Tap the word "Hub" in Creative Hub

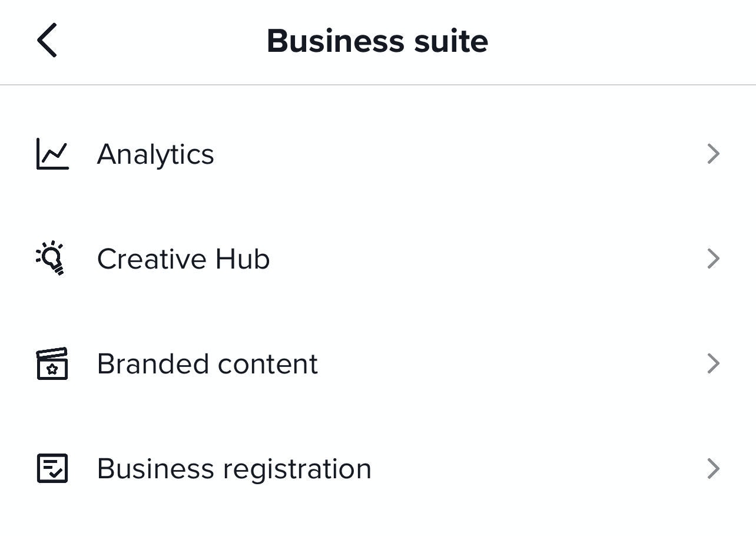click(x=242, y=259)
